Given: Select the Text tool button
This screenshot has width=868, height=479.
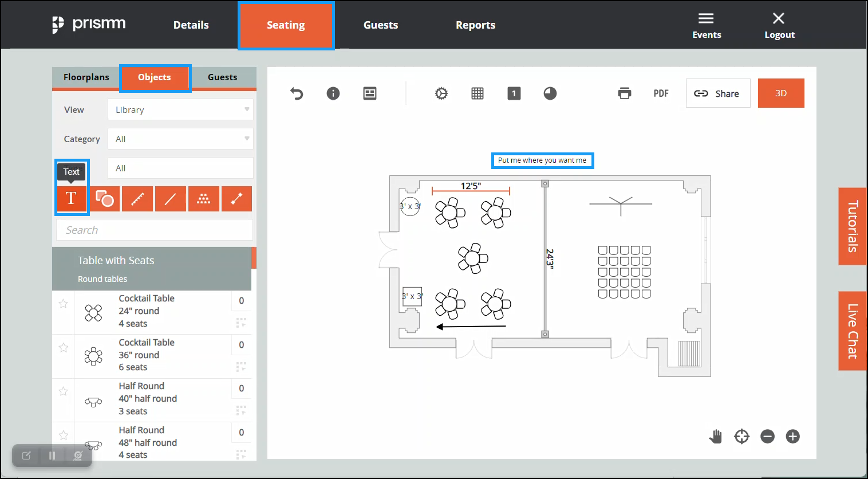Looking at the screenshot, I should click(72, 198).
